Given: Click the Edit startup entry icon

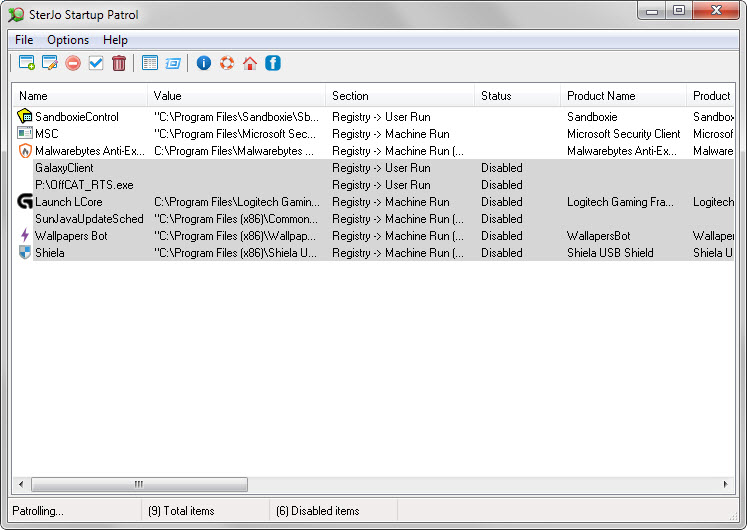Looking at the screenshot, I should (x=50, y=63).
